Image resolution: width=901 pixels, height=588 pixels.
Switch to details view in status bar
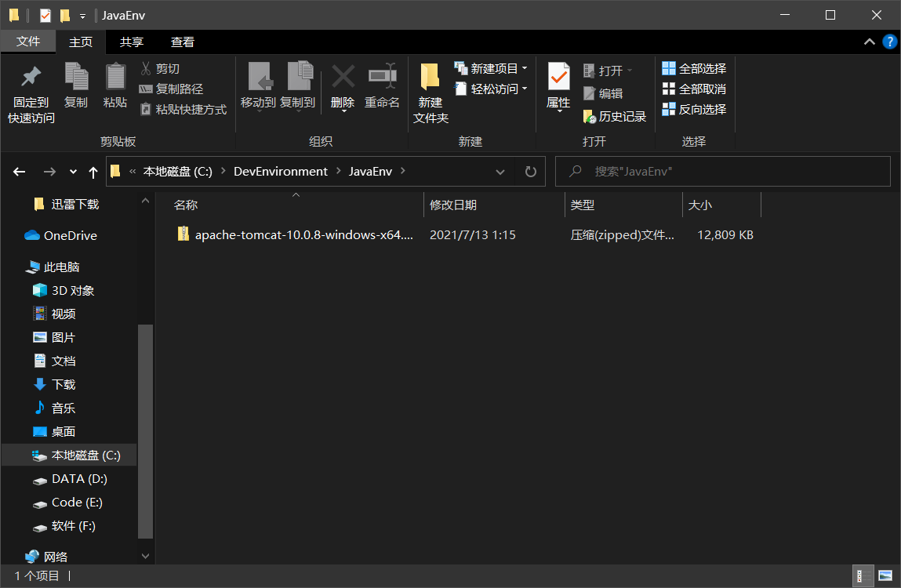[x=863, y=575]
